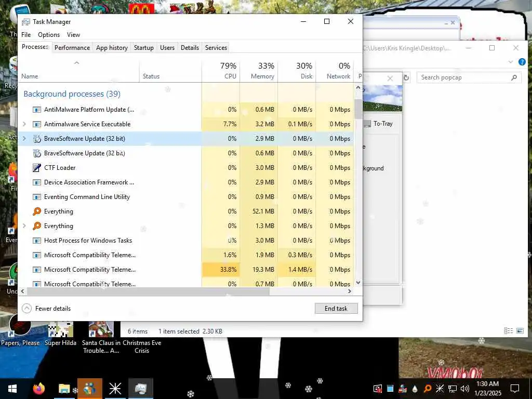
Task: Click the search magnifier in the Search popcap box
Action: coord(514,78)
